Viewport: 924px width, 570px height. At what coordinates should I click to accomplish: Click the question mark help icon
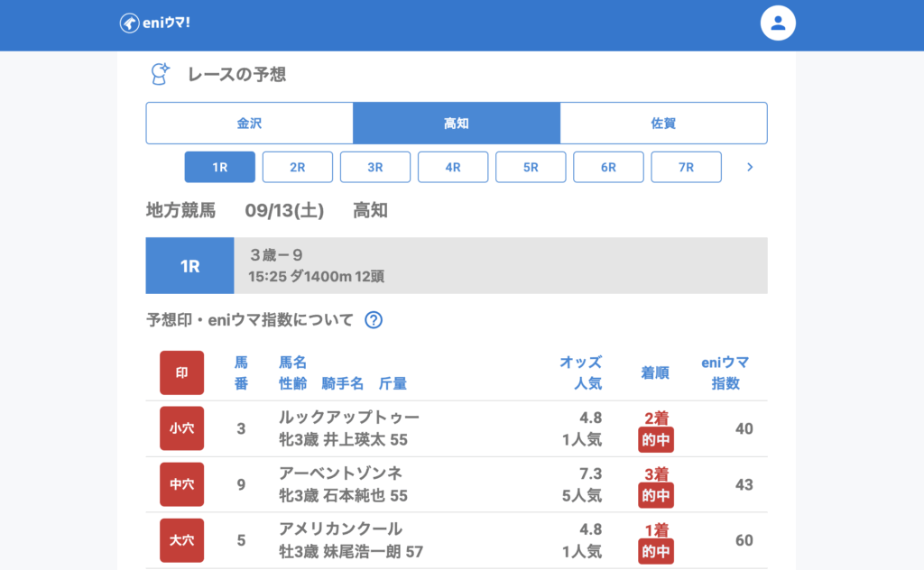tap(374, 320)
